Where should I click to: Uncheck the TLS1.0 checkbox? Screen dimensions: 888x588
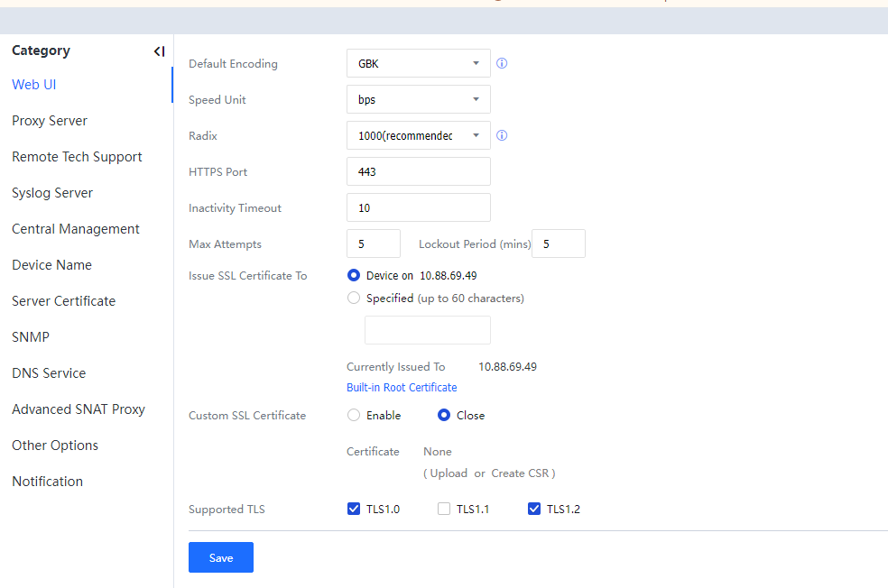pyautogui.click(x=354, y=509)
